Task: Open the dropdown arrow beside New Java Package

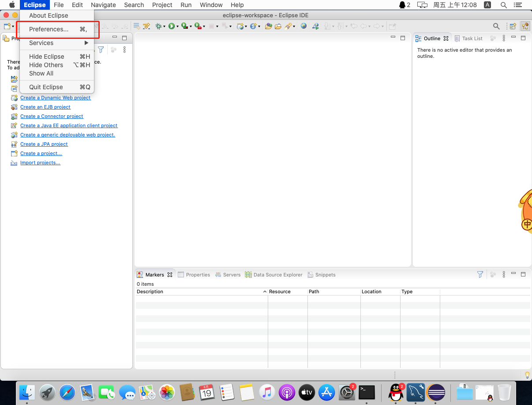Action: pos(246,26)
